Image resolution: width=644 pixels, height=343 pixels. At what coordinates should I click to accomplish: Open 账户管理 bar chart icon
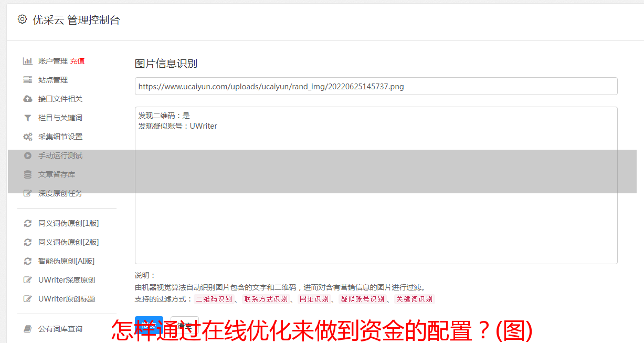pyautogui.click(x=28, y=61)
